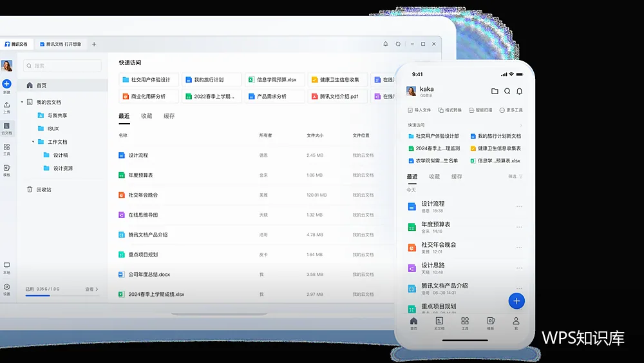Tap 更多工具 on the phone toolbar
The height and width of the screenshot is (363, 644).
[x=511, y=110]
